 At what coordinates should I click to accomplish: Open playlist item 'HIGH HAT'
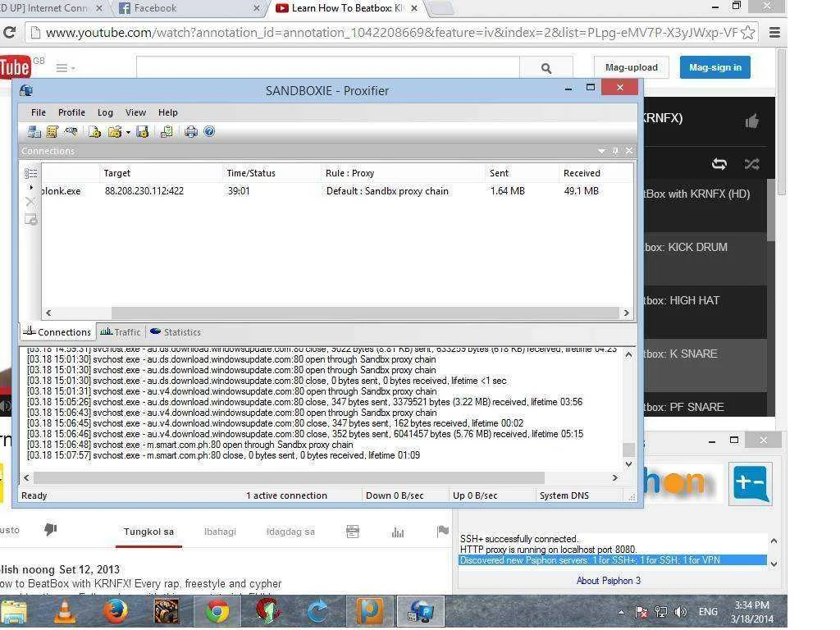(705, 311)
